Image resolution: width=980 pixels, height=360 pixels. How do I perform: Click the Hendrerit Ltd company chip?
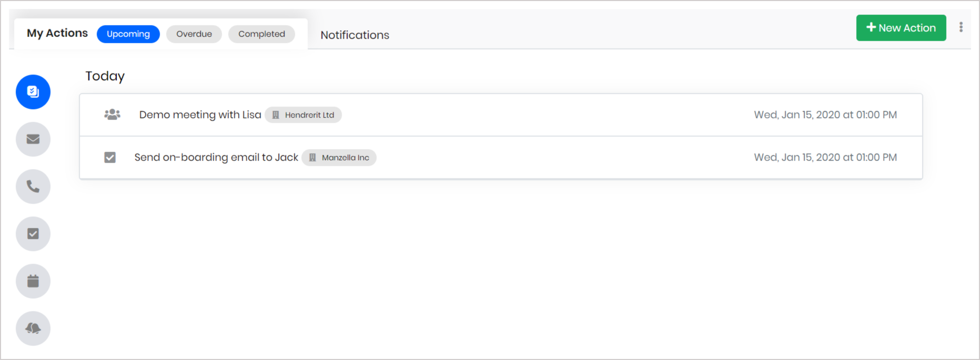tap(303, 115)
